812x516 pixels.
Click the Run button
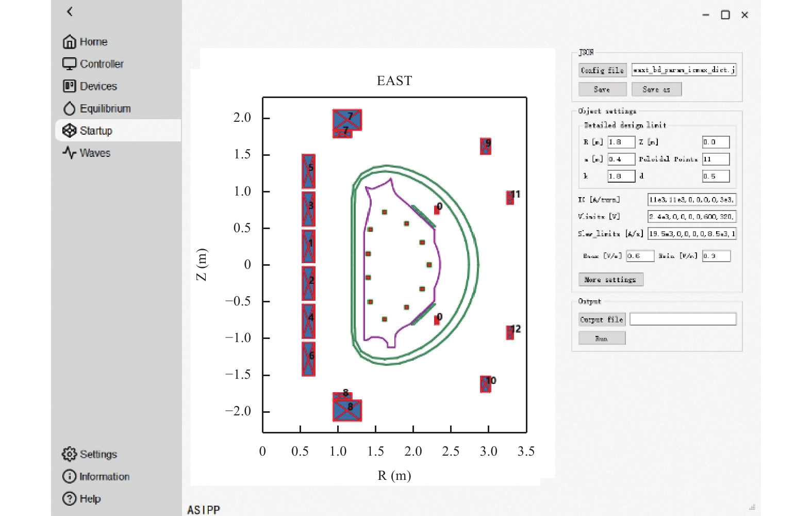click(x=602, y=338)
